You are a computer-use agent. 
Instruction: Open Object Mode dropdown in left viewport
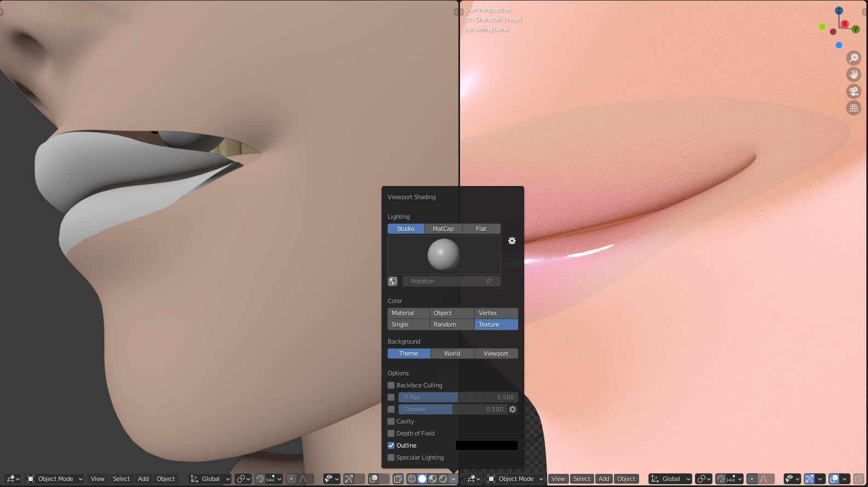(x=55, y=479)
